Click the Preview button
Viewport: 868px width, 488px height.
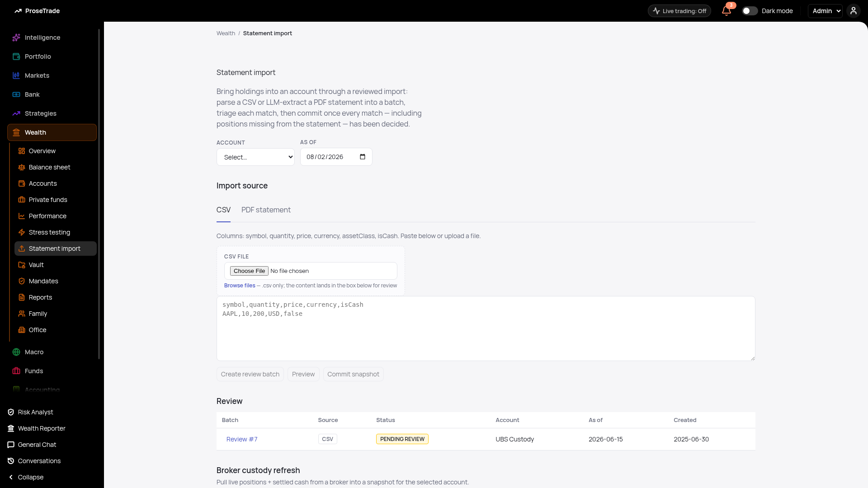[x=303, y=374]
